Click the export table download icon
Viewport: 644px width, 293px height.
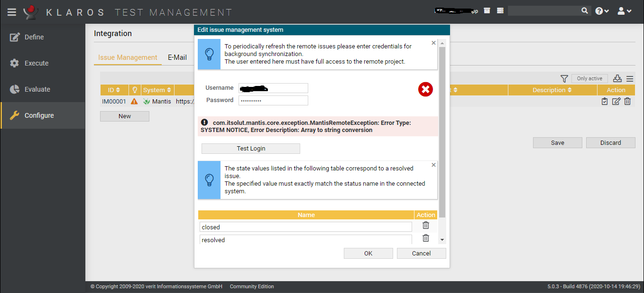pos(617,79)
